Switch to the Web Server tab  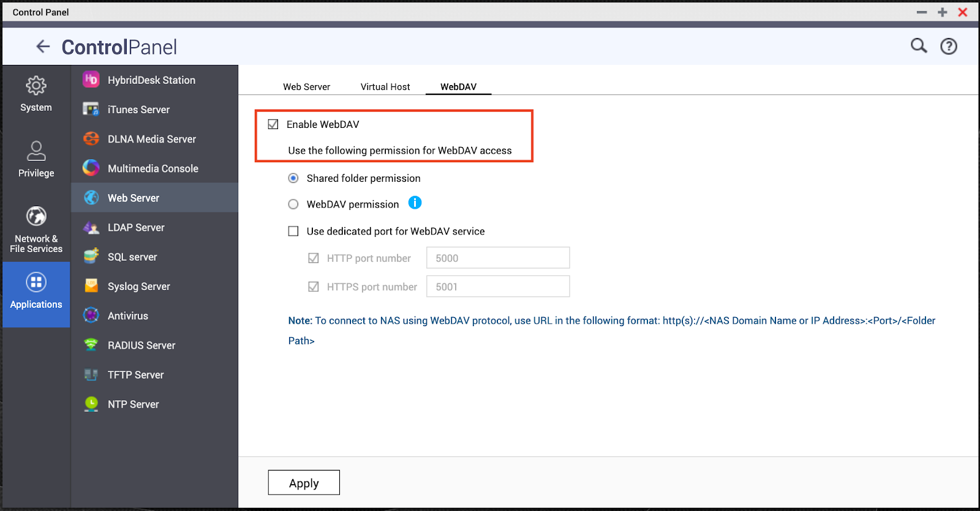306,87
